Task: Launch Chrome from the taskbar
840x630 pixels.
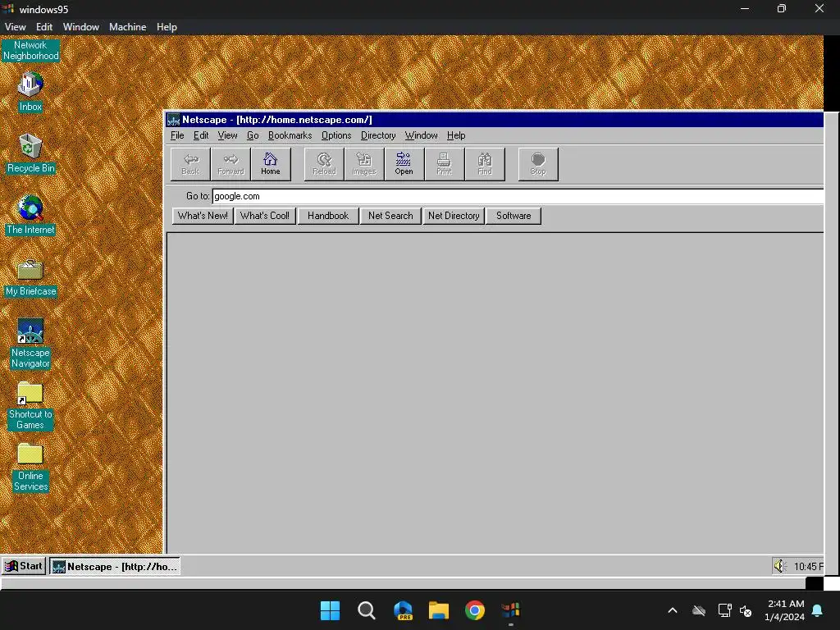Action: (x=475, y=610)
